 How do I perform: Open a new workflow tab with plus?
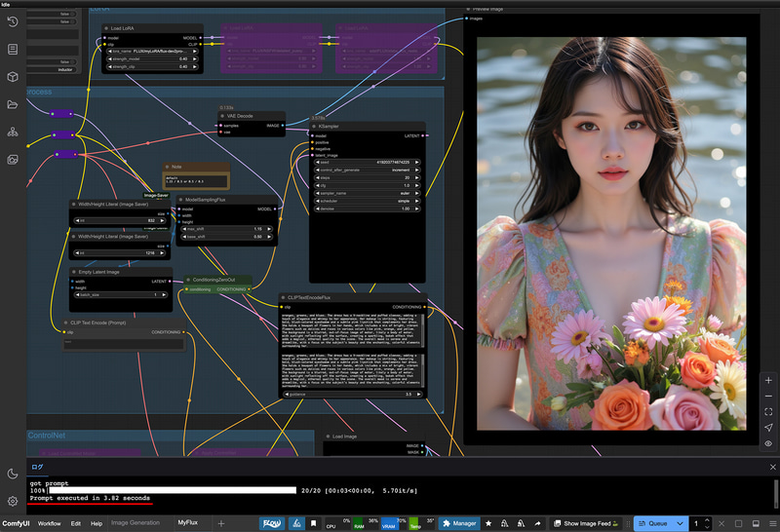[x=221, y=523]
